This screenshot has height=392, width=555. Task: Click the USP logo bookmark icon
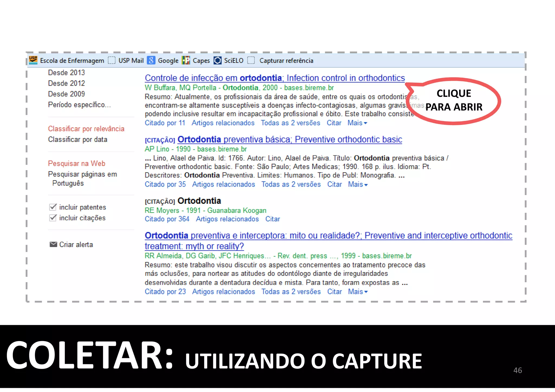33,60
